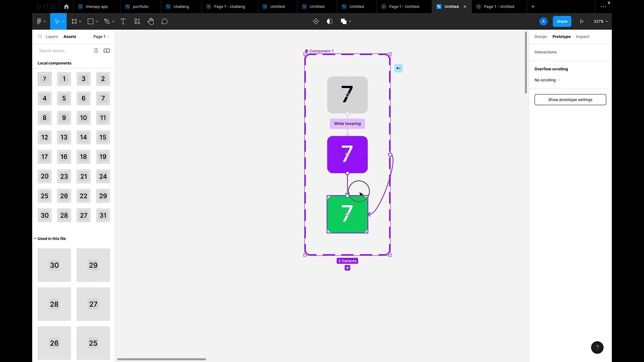Select the Move tool
This screenshot has height=362, width=644.
point(56,22)
